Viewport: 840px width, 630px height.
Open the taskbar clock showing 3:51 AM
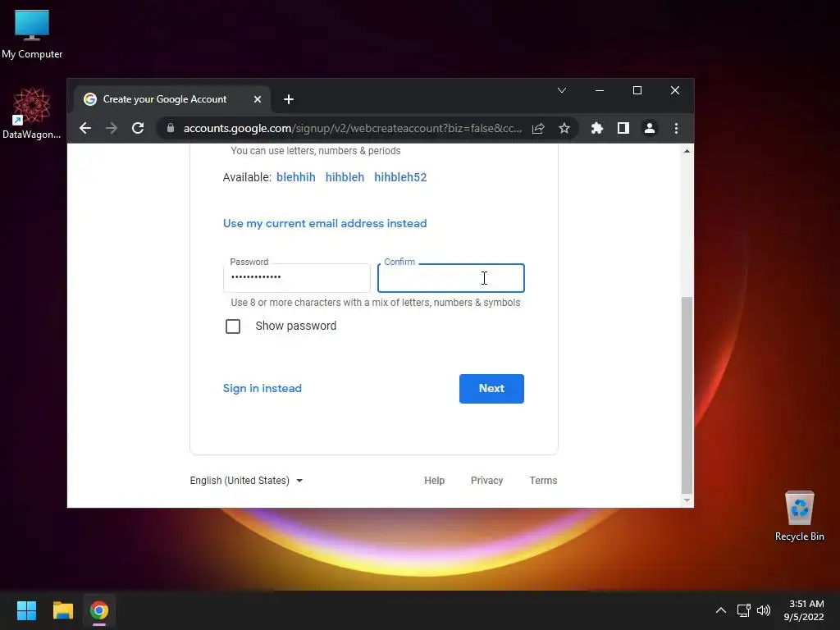(x=804, y=610)
